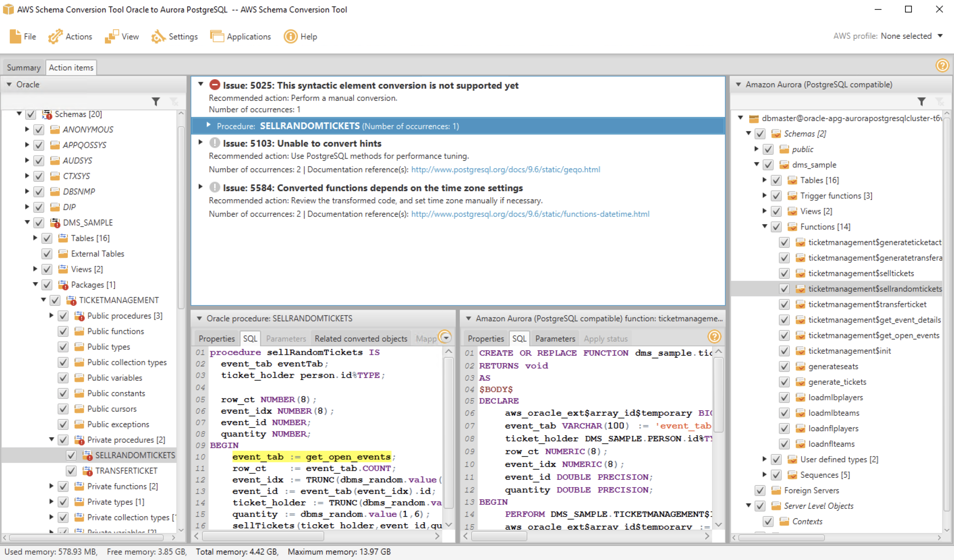Expand Issue 5103 details
This screenshot has width=954, height=560.
(201, 142)
